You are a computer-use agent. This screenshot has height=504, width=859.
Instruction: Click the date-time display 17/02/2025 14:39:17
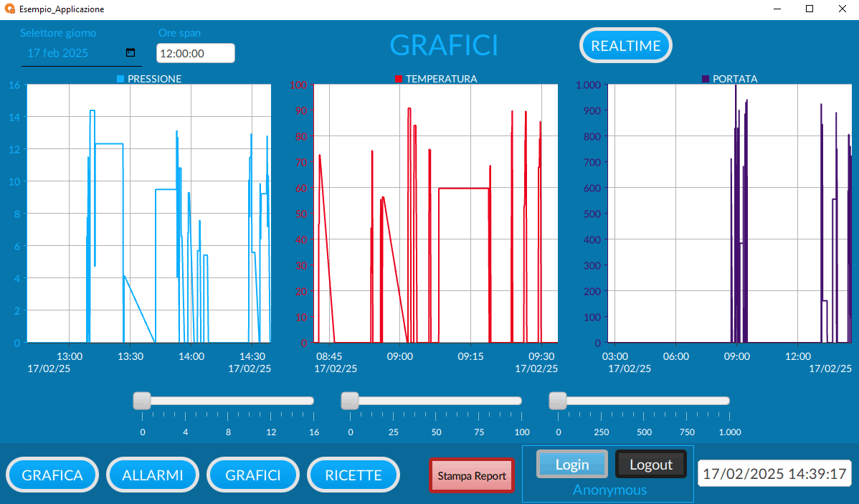click(774, 473)
